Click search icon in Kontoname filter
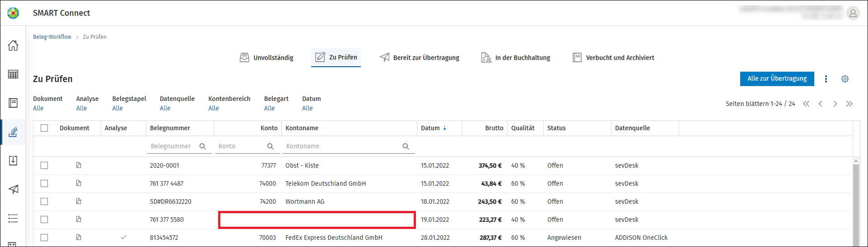This screenshot has width=868, height=247. point(406,146)
